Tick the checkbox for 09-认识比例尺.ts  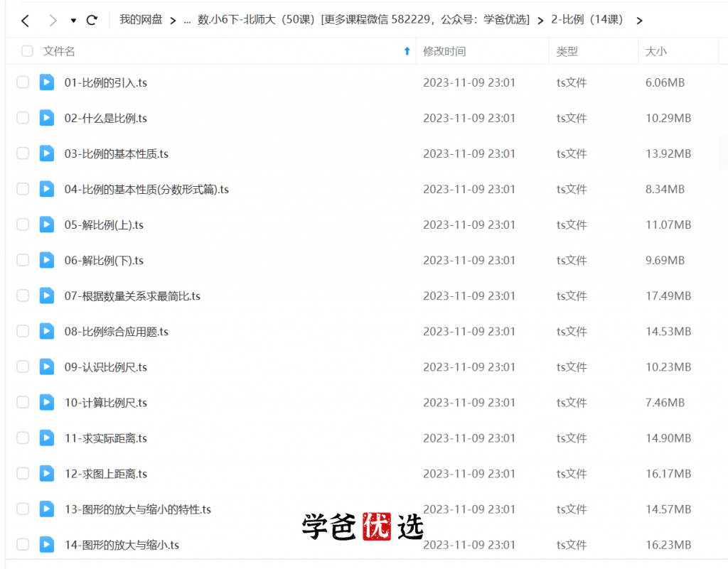click(x=23, y=367)
